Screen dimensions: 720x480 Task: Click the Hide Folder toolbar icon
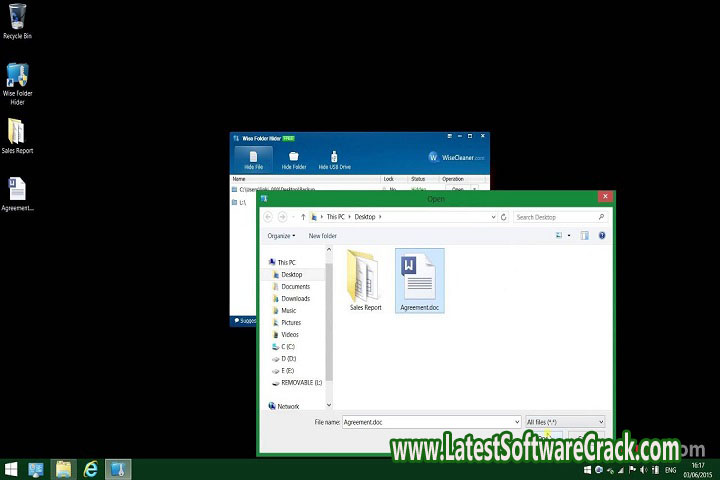[293, 159]
